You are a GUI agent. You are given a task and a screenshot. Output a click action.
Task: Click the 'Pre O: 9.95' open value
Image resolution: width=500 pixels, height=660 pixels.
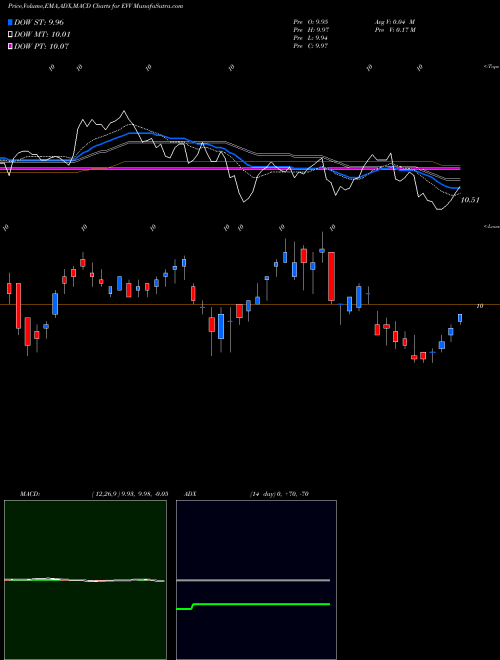[311, 22]
